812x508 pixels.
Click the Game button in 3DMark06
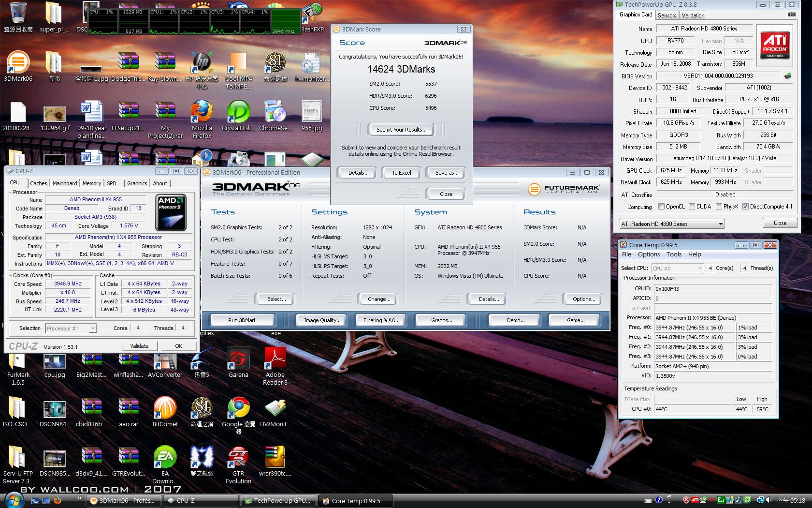(575, 320)
